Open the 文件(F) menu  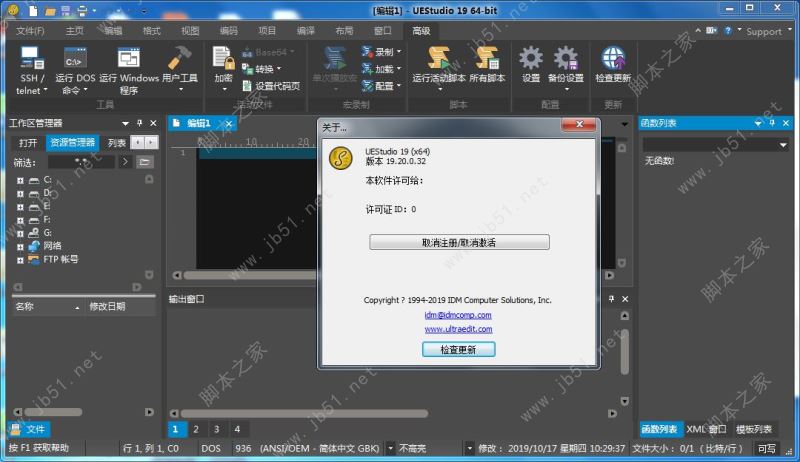tap(30, 31)
